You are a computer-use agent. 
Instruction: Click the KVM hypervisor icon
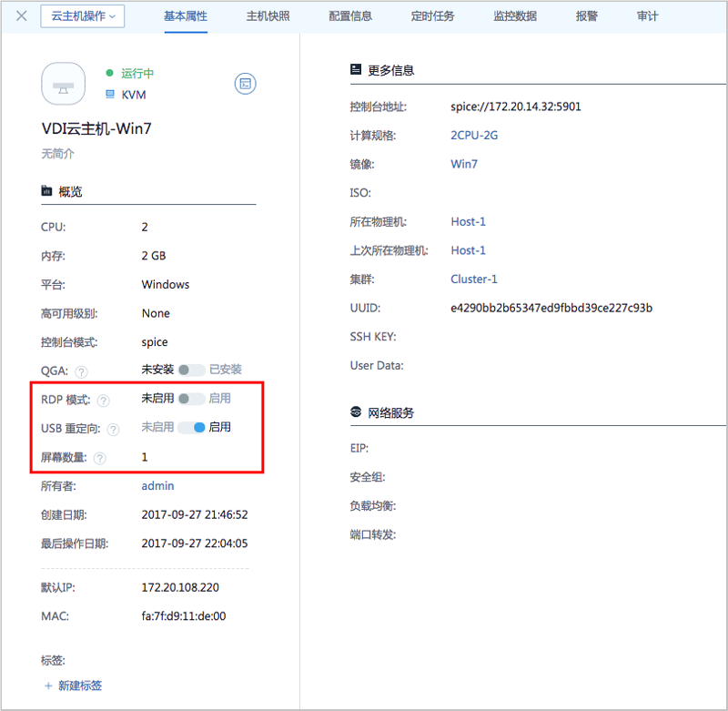[x=110, y=95]
